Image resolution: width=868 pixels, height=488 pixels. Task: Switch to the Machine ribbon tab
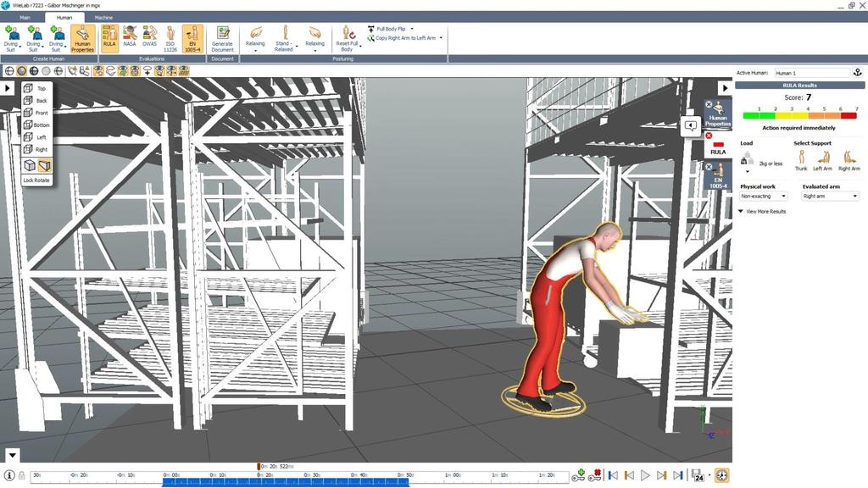coord(103,18)
